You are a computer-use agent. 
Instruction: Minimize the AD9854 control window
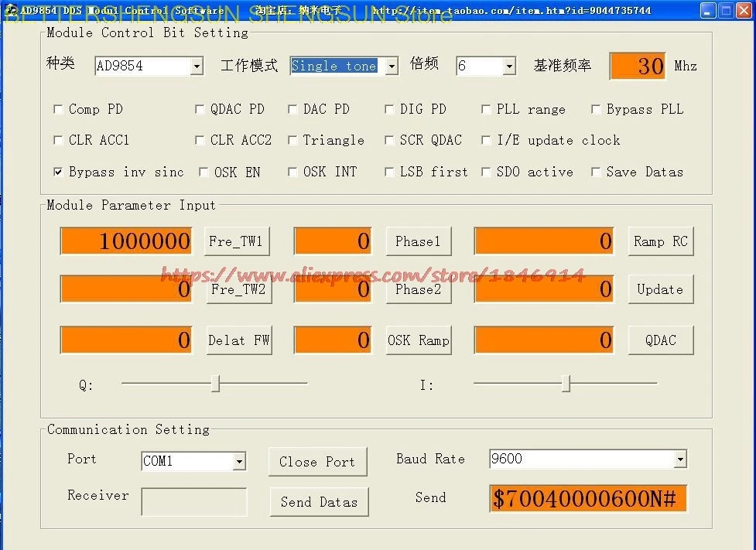[x=708, y=10]
